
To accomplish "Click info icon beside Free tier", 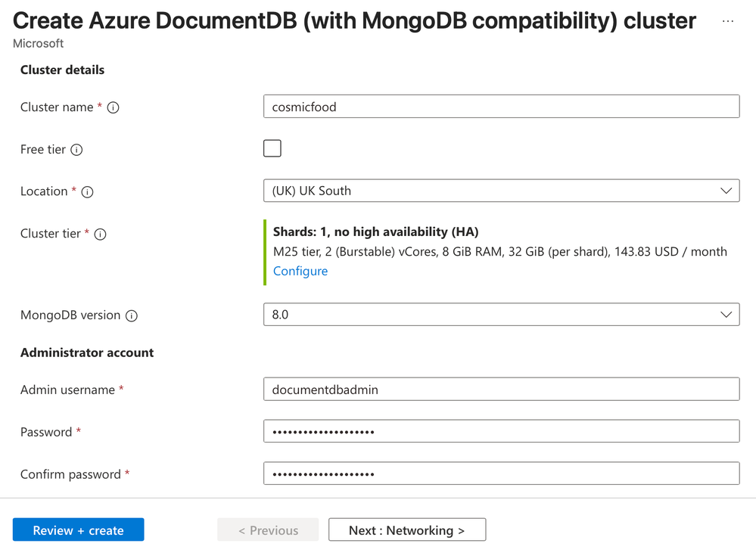I will (76, 150).
